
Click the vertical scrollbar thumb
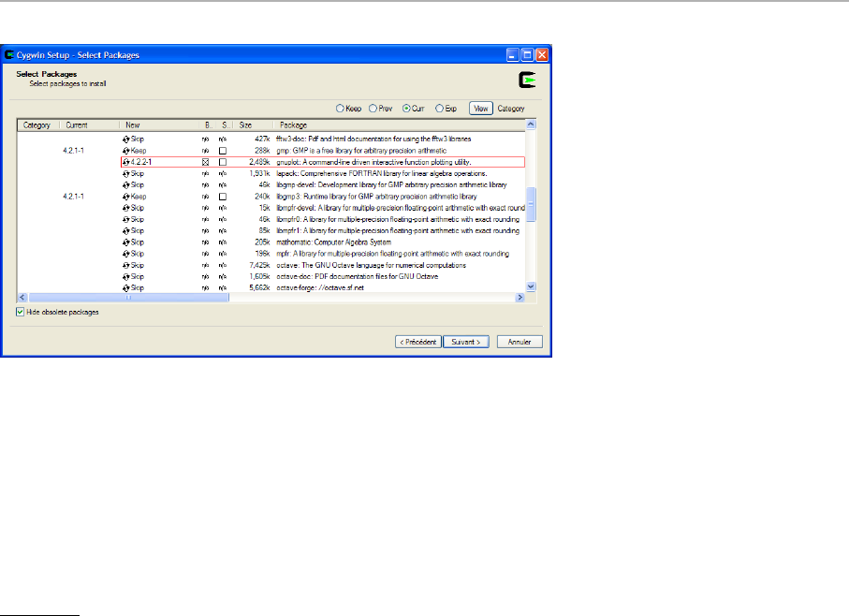point(531,204)
